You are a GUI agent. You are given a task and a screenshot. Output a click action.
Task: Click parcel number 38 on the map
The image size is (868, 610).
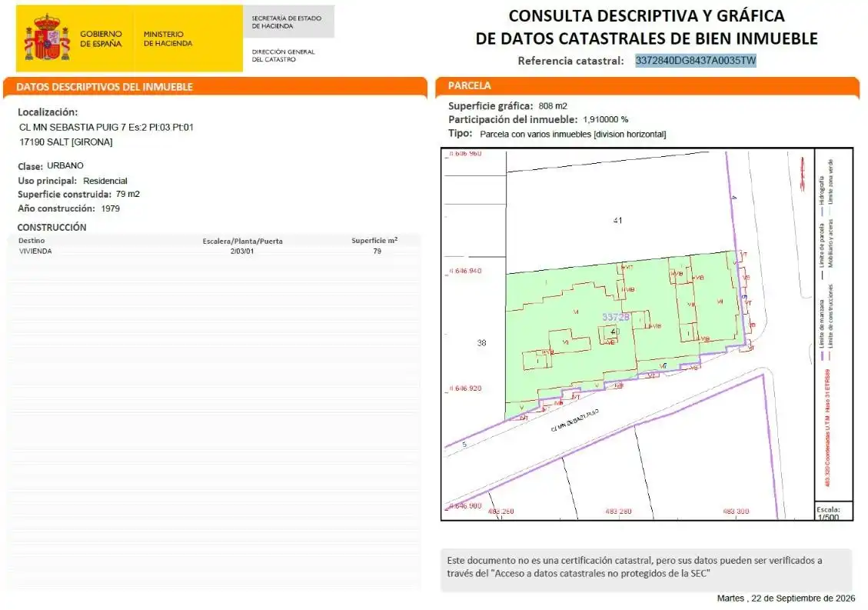[481, 343]
